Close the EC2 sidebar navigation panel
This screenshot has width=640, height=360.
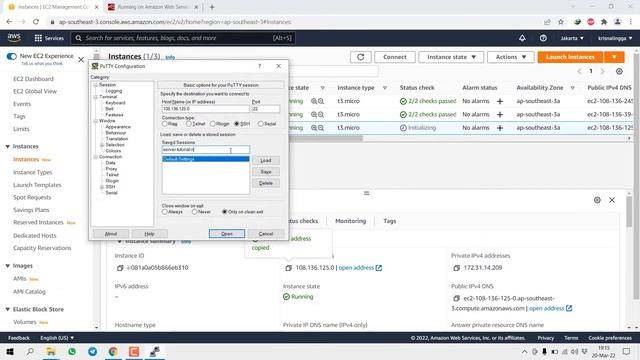coord(81,60)
